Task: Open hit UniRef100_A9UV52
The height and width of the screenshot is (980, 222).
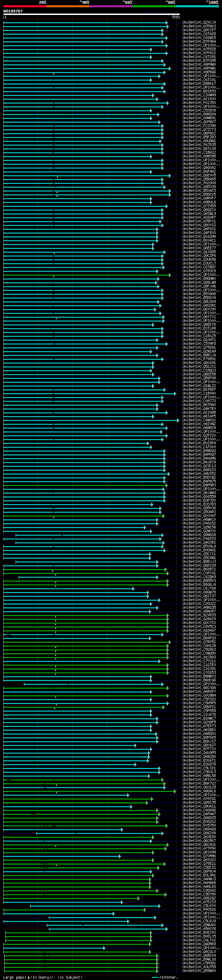Action: (x=199, y=473)
